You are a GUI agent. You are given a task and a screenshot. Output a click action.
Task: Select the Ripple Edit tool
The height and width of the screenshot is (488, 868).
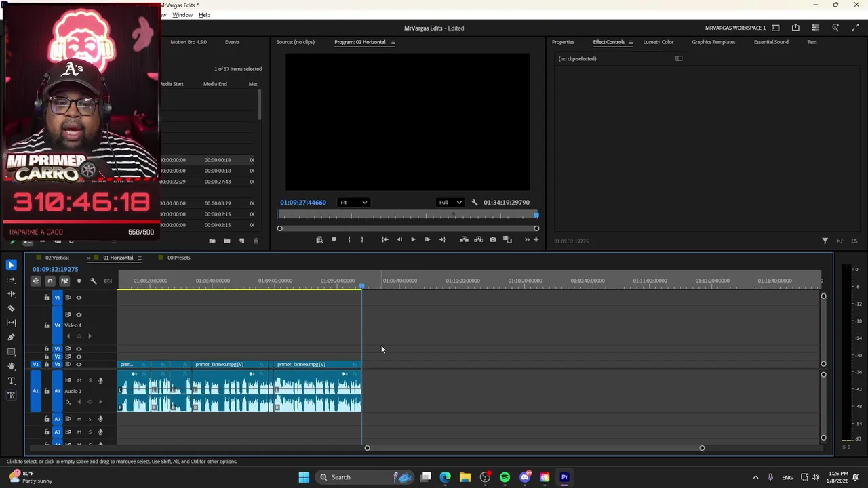click(x=11, y=293)
